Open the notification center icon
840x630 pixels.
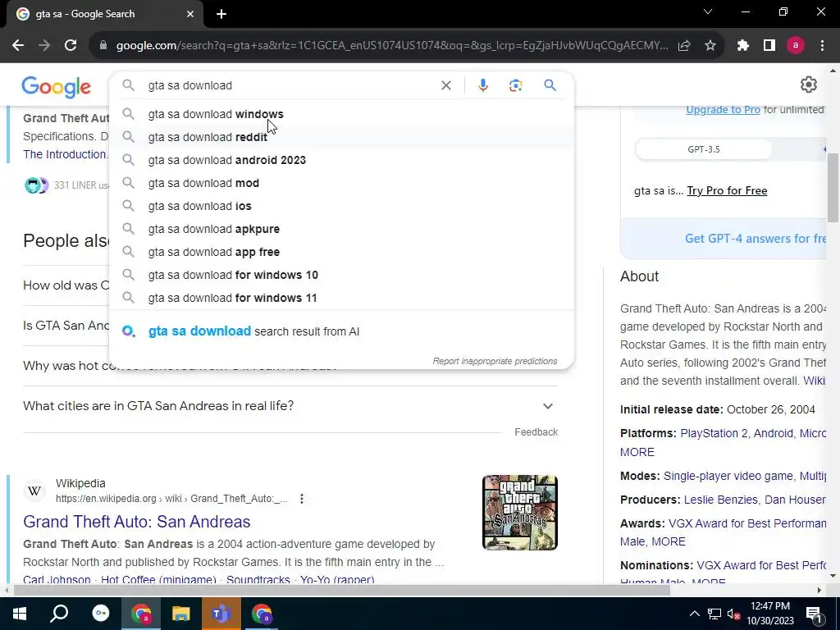pos(814,614)
